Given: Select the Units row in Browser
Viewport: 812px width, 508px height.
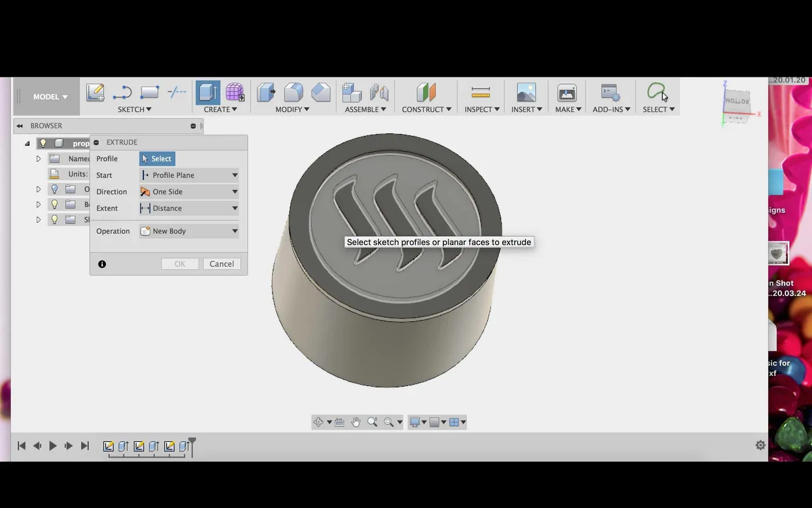Looking at the screenshot, I should click(x=70, y=174).
